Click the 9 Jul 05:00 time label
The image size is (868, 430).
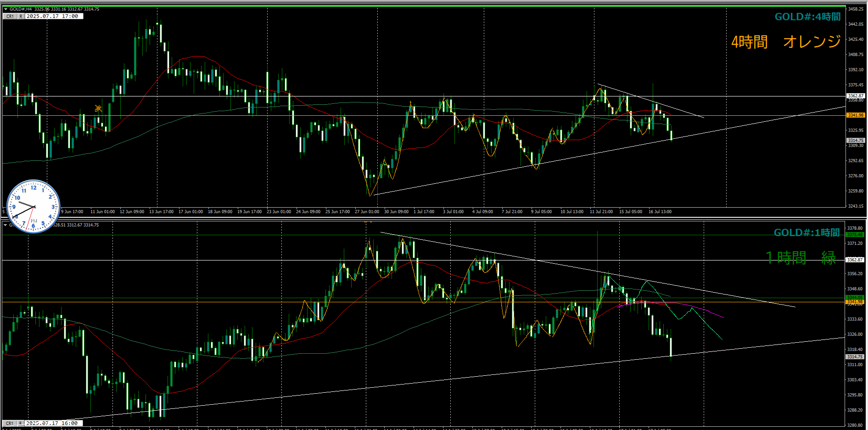541,212
